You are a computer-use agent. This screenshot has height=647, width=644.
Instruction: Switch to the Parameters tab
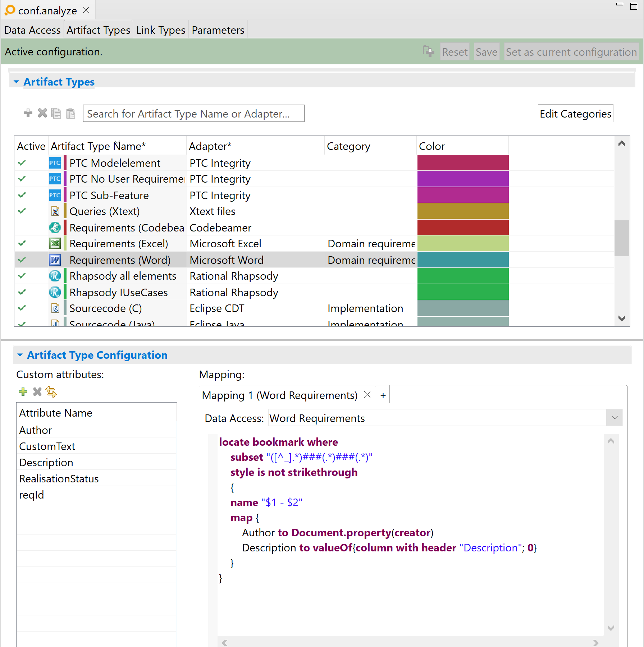tap(218, 30)
